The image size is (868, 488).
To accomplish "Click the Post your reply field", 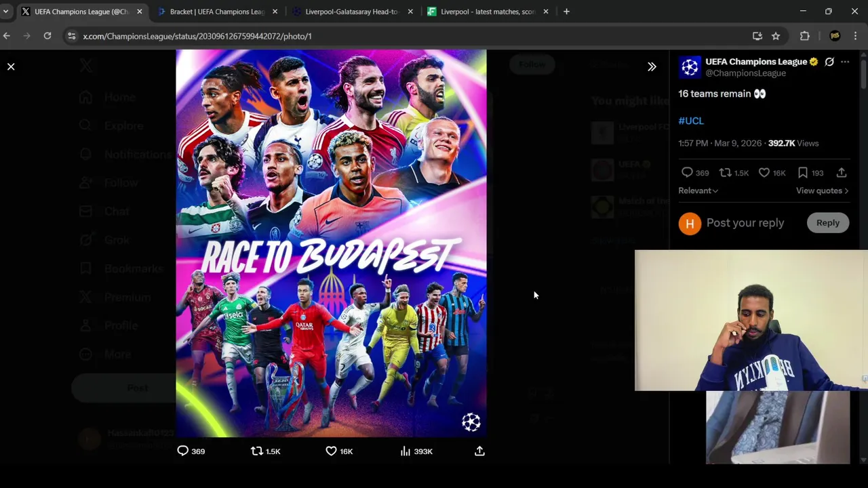I will click(x=745, y=223).
